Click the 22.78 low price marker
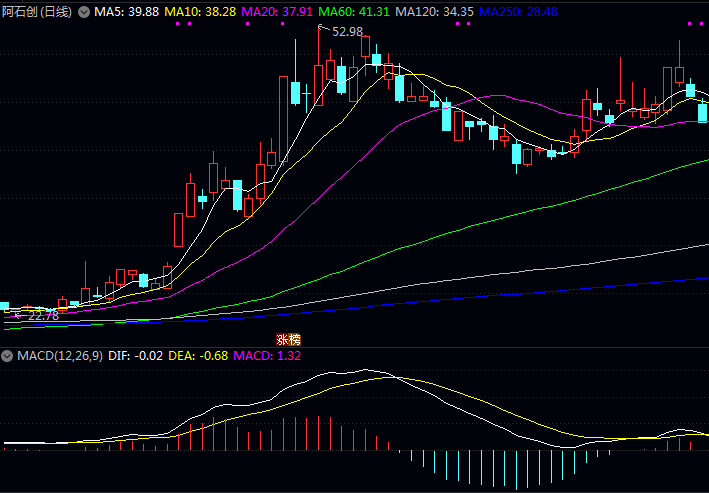Viewport: 709px width, 493px height. point(43,316)
